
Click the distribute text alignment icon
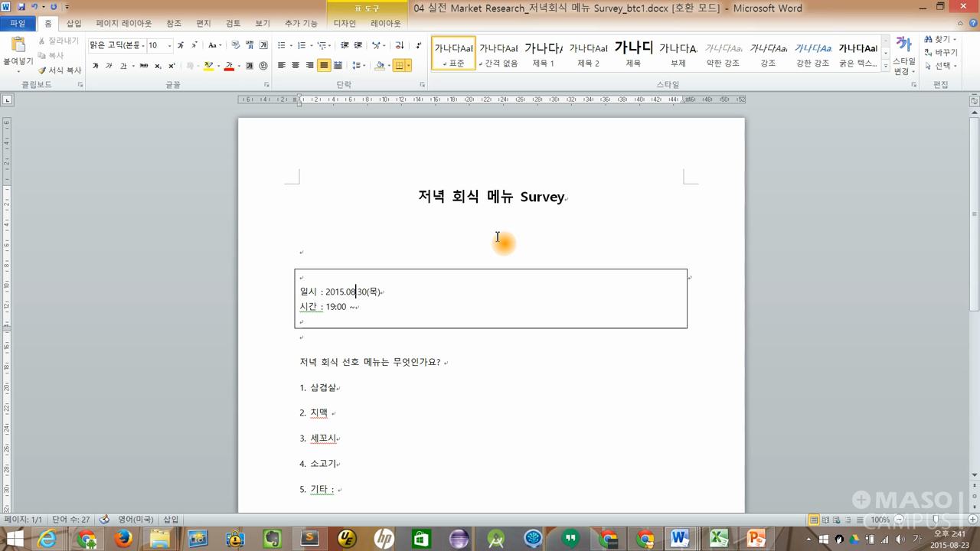338,66
